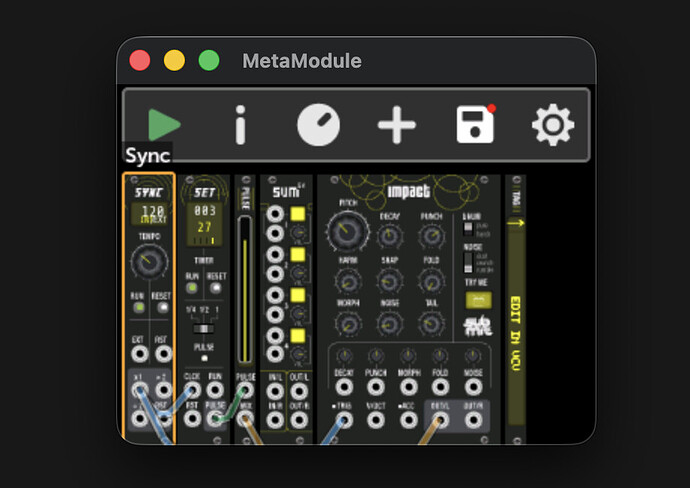The height and width of the screenshot is (488, 690).
Task: Click the Punch CV input jack on Impact
Action: 376,387
